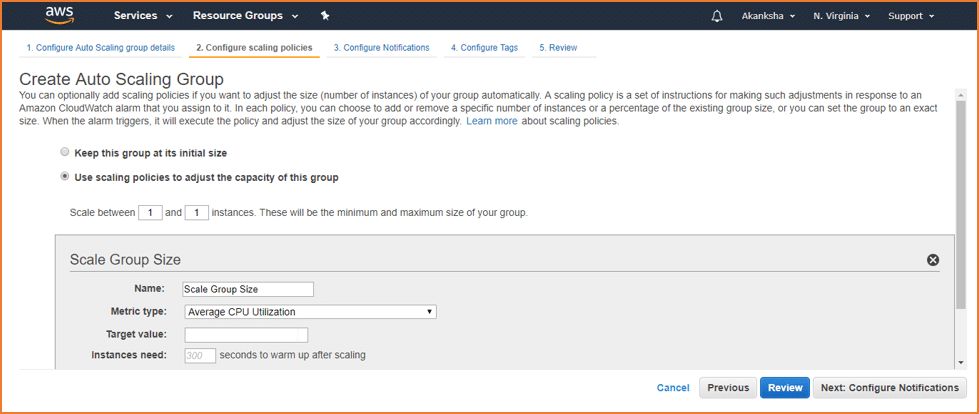Viewport: 979px width, 414px height.
Task: Open the Services dropdown menu
Action: tap(144, 16)
